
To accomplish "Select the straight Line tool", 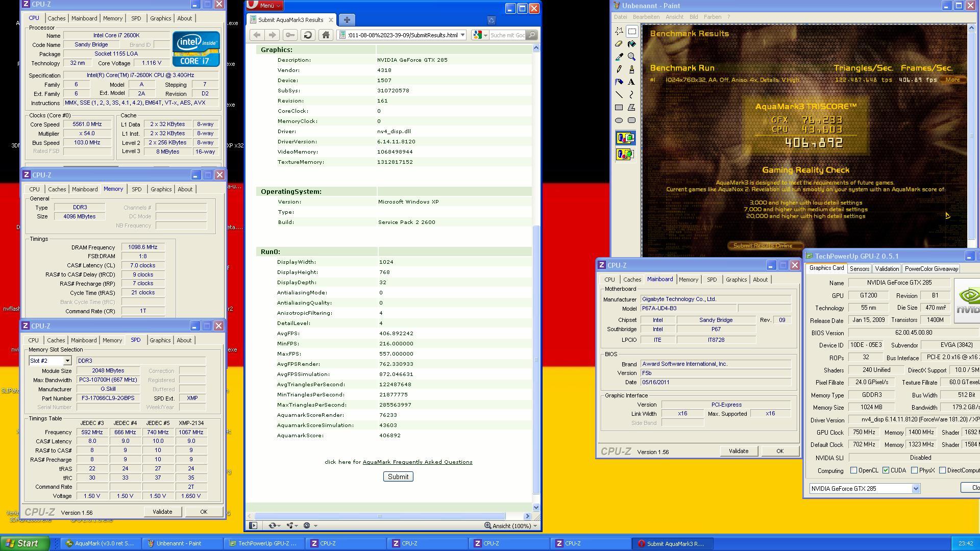I will tap(619, 94).
